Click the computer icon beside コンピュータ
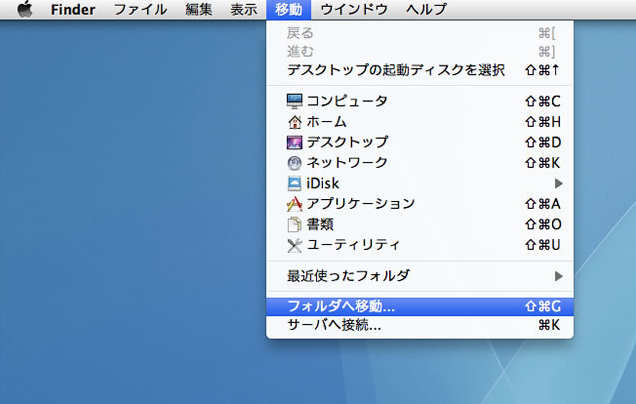 click(294, 101)
